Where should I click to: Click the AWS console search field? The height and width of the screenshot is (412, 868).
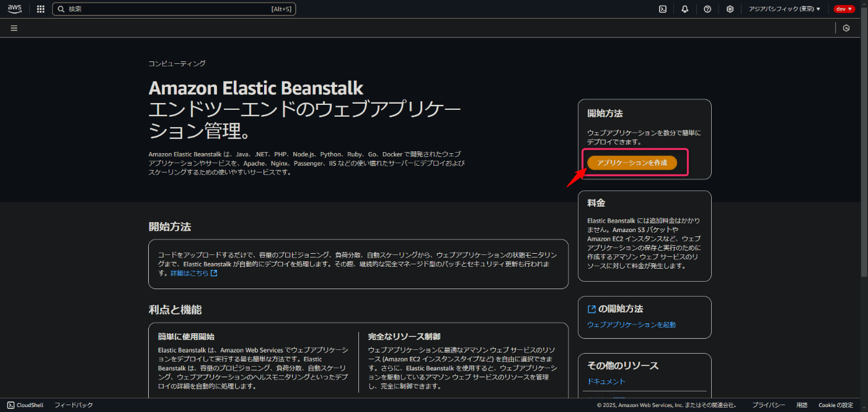[x=174, y=9]
